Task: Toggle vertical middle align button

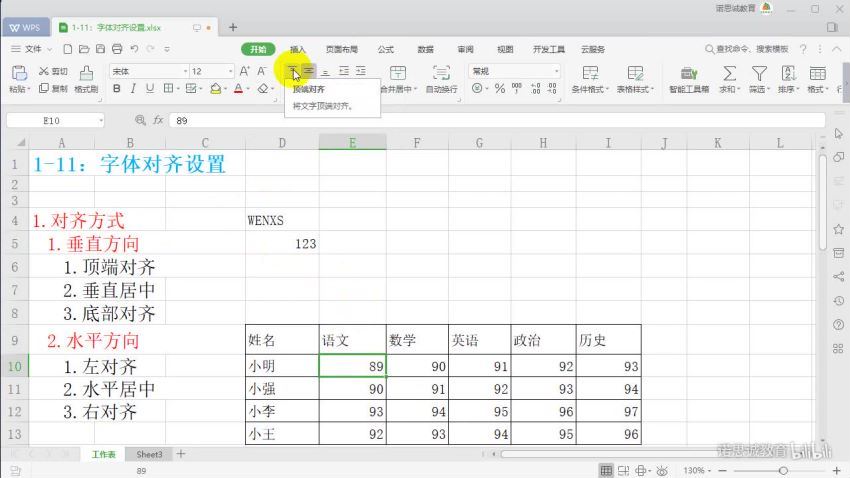Action: tap(308, 71)
